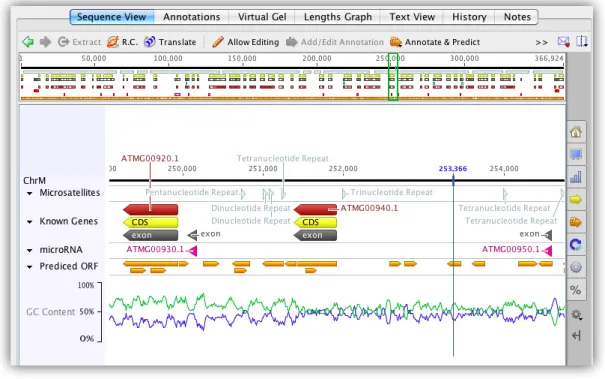The width and height of the screenshot is (605, 379).
Task: Open the small gear options dropdown
Action: (577, 315)
